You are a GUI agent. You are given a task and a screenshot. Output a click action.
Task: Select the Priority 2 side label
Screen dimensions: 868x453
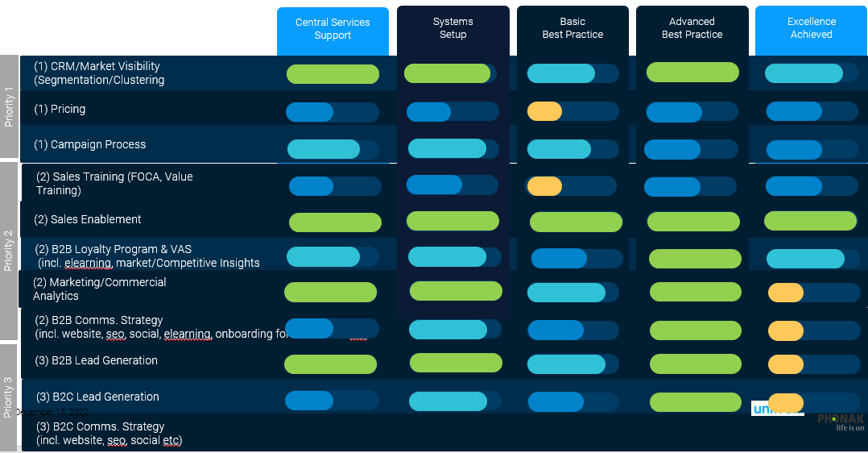9,251
